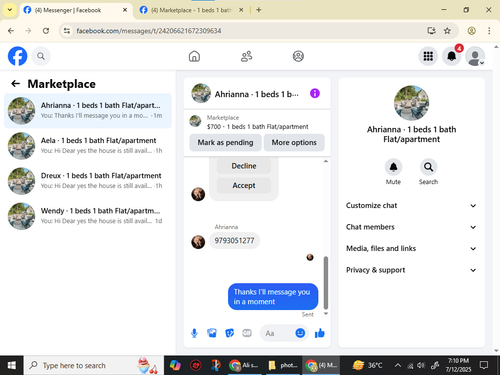The width and height of the screenshot is (500, 375).
Task: Open the account profile menu
Action: (475, 56)
